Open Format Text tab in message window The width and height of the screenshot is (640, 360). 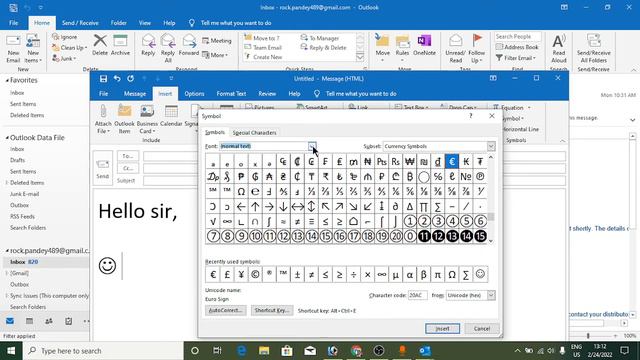[231, 93]
